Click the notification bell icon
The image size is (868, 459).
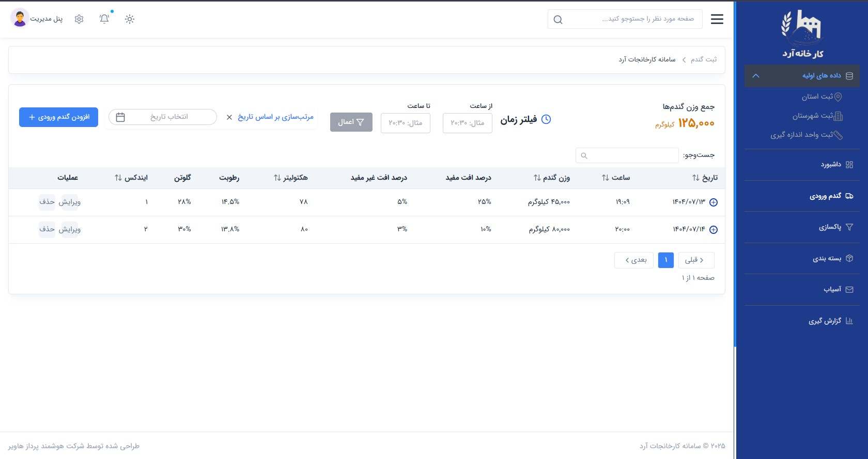pyautogui.click(x=104, y=19)
